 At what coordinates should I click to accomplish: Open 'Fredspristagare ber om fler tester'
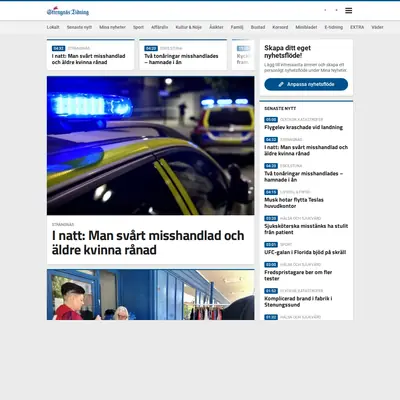coord(298,275)
